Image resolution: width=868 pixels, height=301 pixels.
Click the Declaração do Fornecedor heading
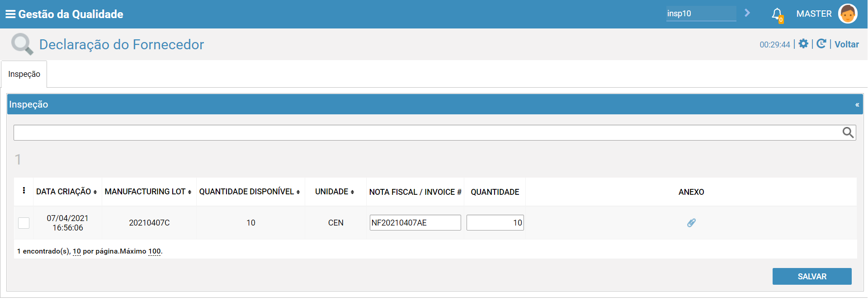122,44
